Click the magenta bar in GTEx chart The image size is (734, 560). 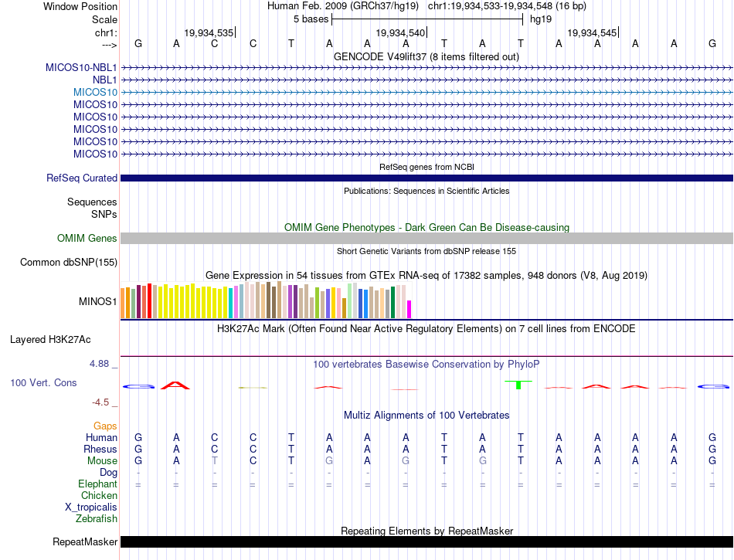click(x=409, y=309)
